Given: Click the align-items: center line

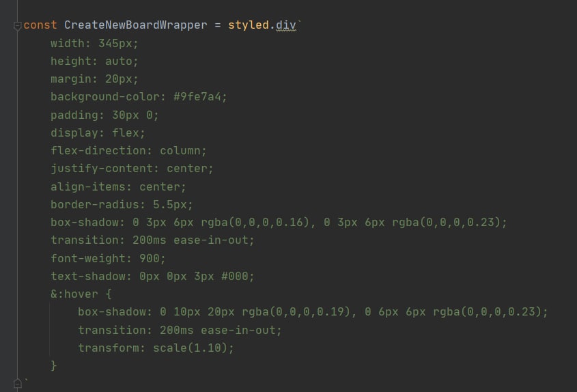Looking at the screenshot, I should 118,186.
